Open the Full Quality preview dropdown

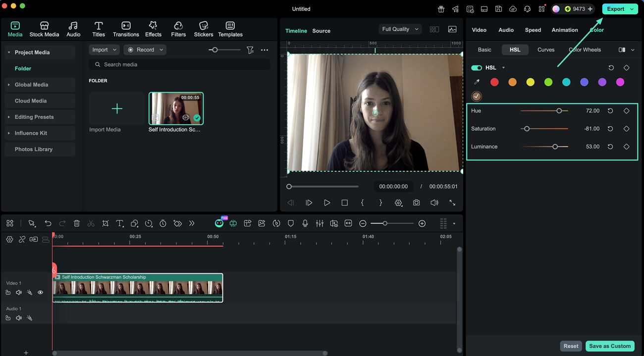coord(400,29)
